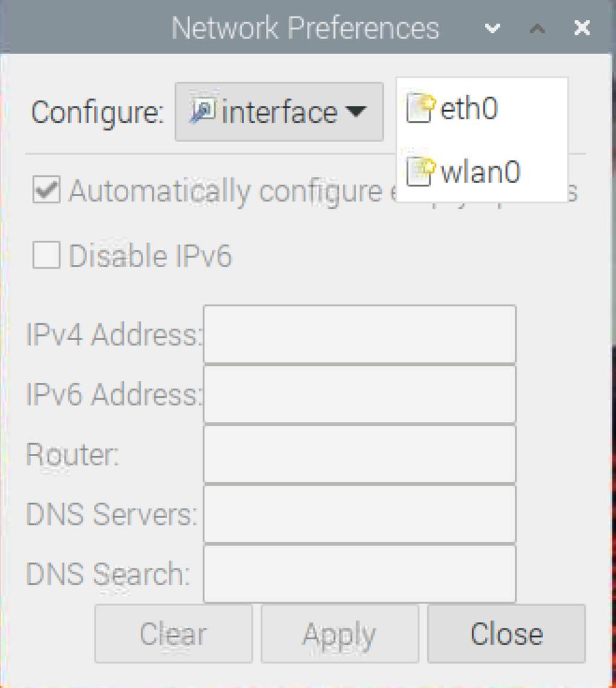Screen dimensions: 616x688
Task: Select the DNS Search input field
Action: 360,574
